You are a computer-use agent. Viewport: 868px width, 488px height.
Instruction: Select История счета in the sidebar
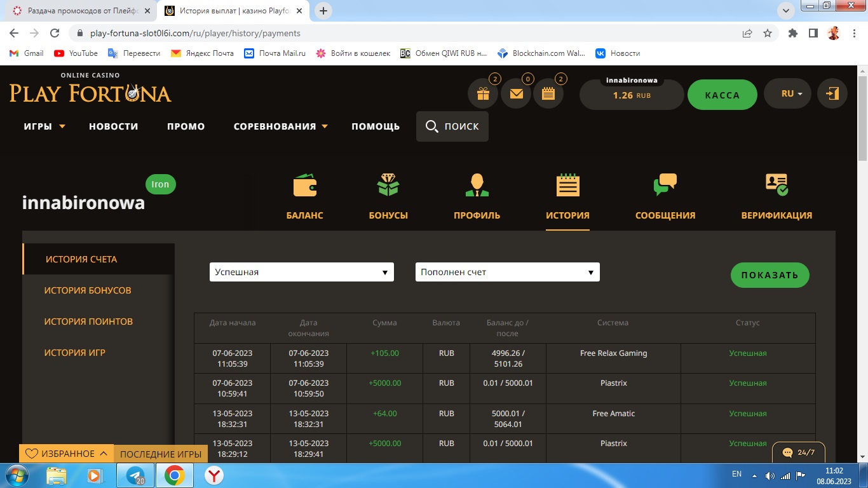point(98,259)
